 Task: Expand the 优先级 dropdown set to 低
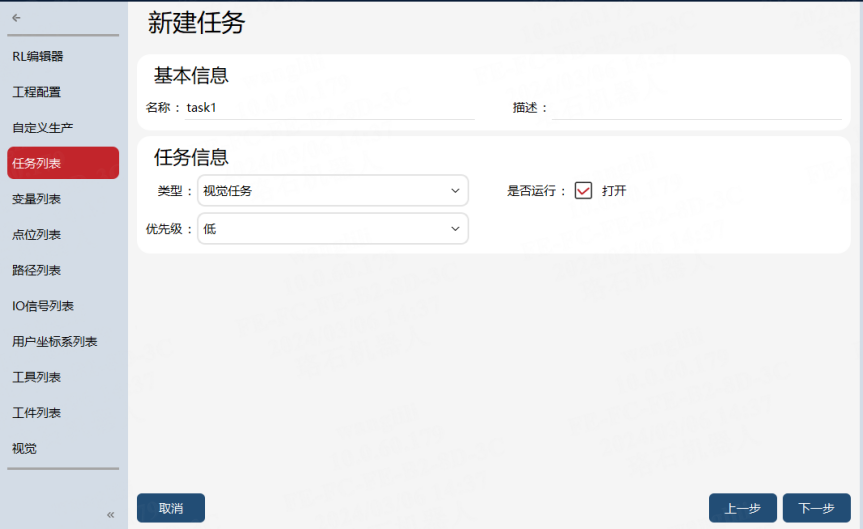click(x=332, y=228)
